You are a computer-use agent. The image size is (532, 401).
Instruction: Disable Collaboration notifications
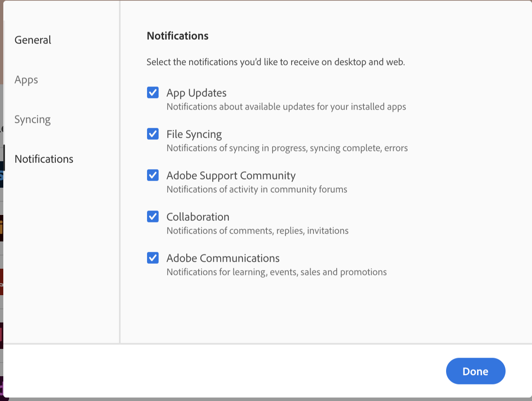click(x=152, y=217)
